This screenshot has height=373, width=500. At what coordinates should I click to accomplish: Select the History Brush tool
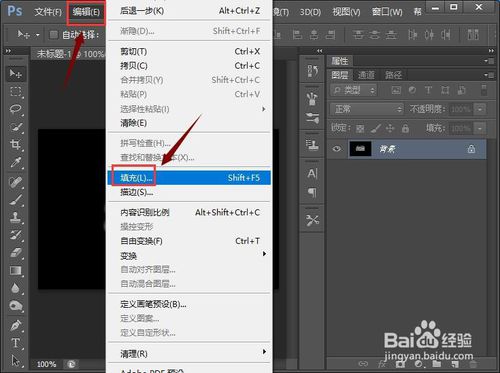(x=15, y=235)
